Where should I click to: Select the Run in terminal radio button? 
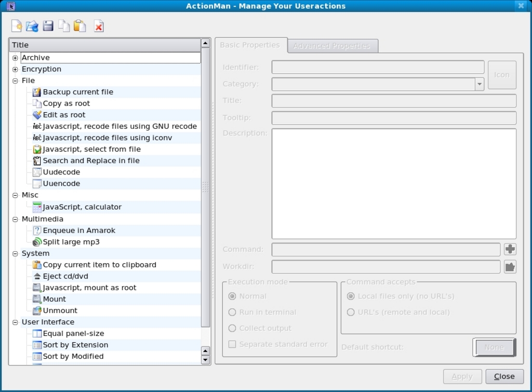233,312
